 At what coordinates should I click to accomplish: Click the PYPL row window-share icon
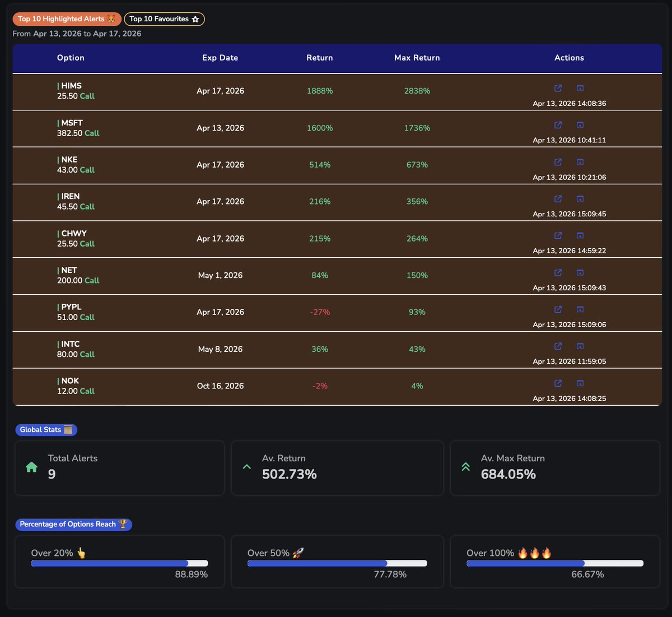[x=580, y=309]
